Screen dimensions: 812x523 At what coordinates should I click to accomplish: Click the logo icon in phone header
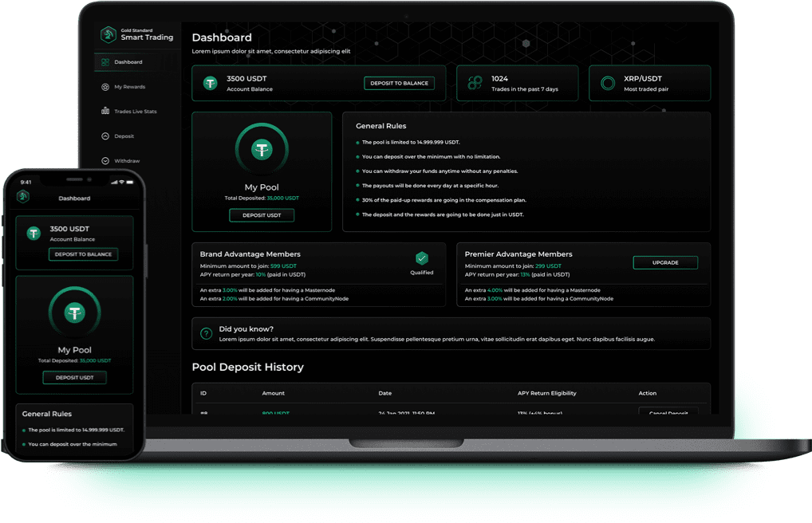(x=23, y=196)
